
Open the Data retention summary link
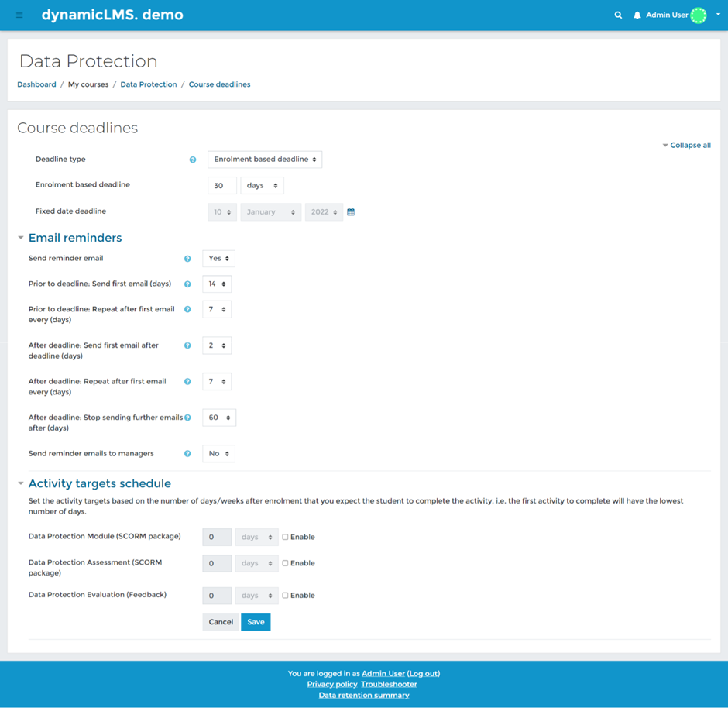point(364,696)
